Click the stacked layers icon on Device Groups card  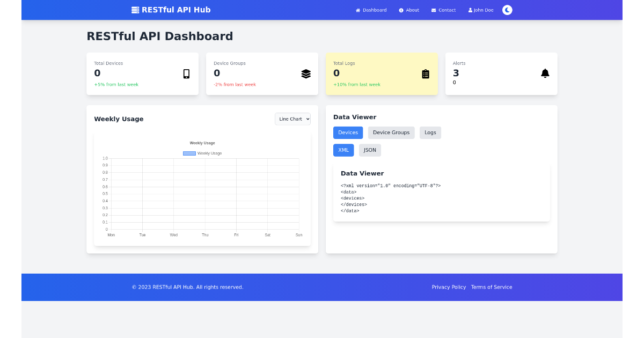(x=306, y=74)
